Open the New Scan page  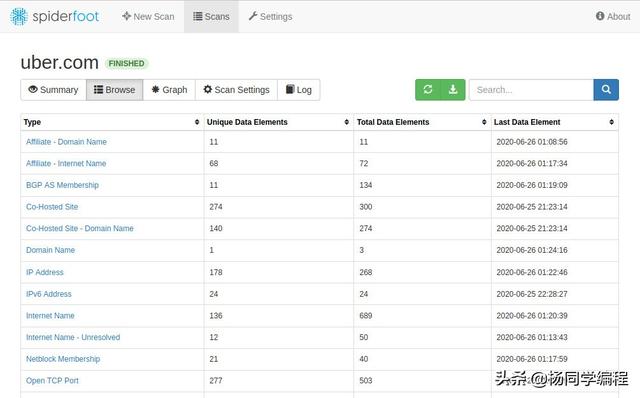[x=148, y=16]
